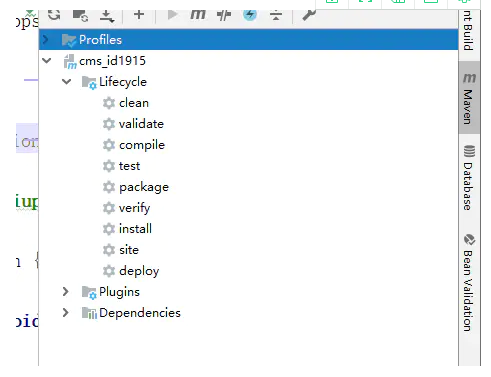491x377 pixels.
Task: Run Maven build with play icon
Action: (172, 15)
